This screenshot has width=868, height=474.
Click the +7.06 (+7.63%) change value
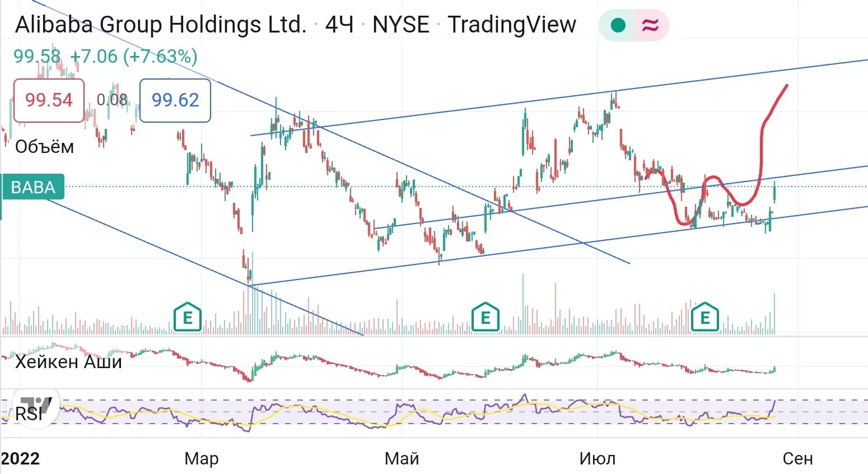(x=134, y=57)
